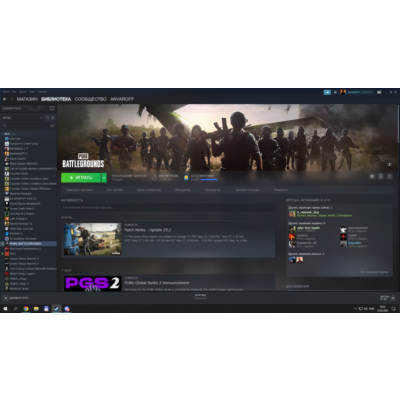Add game to favorites star icon
Image resolution: width=400 pixels, height=400 pixels.
[x=389, y=176]
